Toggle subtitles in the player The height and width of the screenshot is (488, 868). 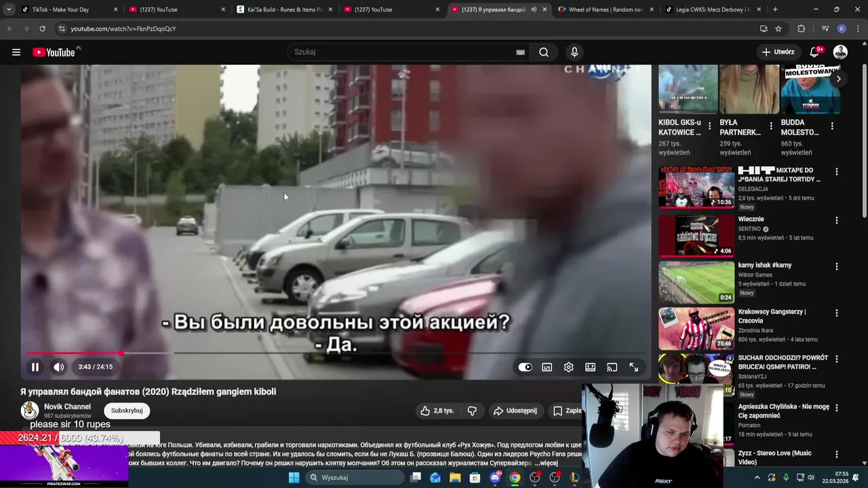pyautogui.click(x=547, y=367)
